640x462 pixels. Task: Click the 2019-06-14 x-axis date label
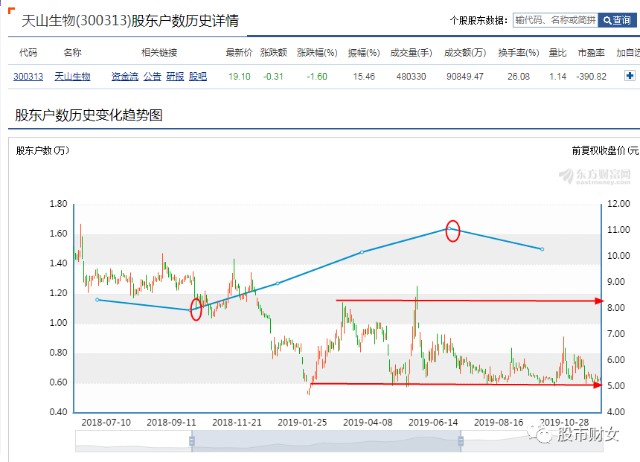click(433, 422)
